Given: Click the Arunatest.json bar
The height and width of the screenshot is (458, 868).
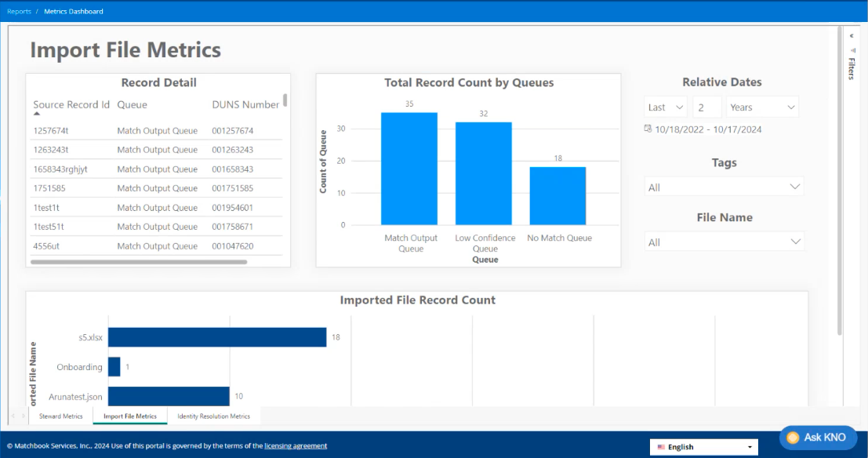Looking at the screenshot, I should 169,396.
